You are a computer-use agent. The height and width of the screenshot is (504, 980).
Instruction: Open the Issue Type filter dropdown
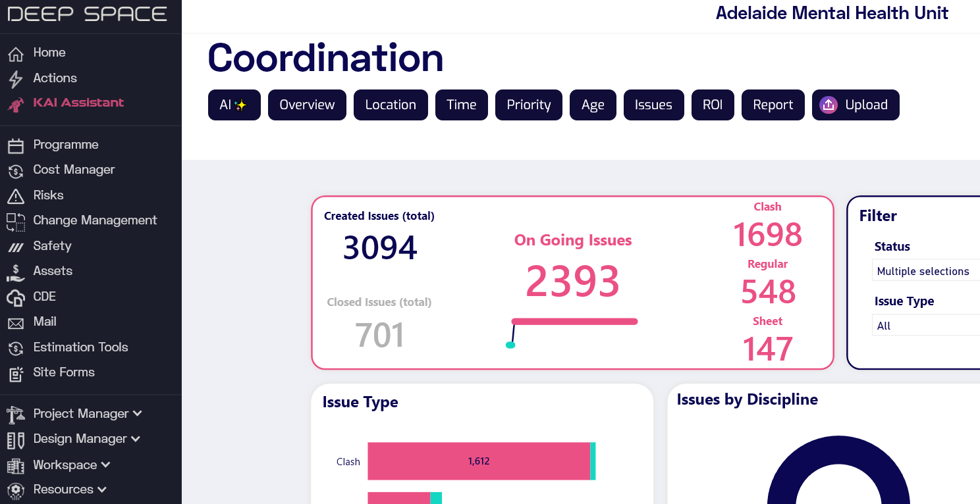925,326
